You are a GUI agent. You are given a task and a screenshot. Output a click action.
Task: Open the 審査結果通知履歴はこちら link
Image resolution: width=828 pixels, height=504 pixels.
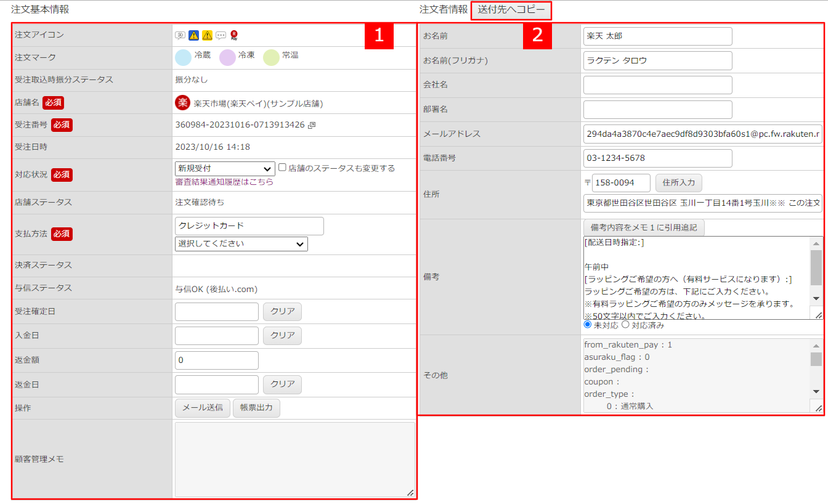[224, 182]
